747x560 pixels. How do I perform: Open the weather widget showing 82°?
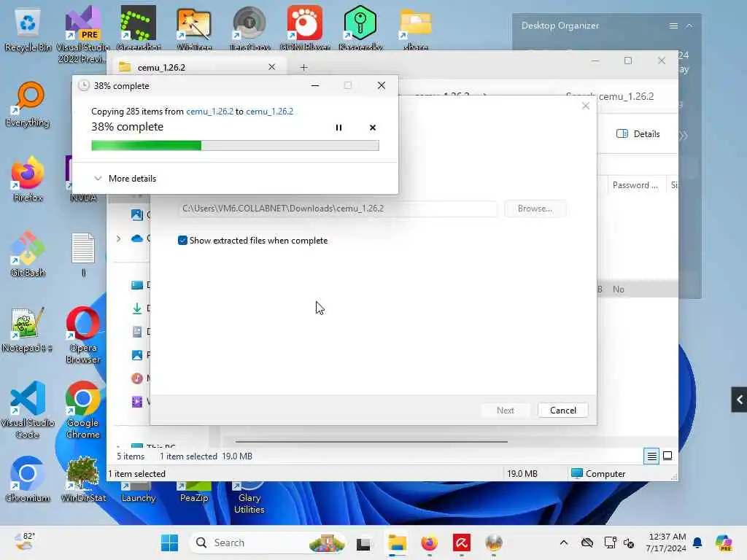point(24,542)
